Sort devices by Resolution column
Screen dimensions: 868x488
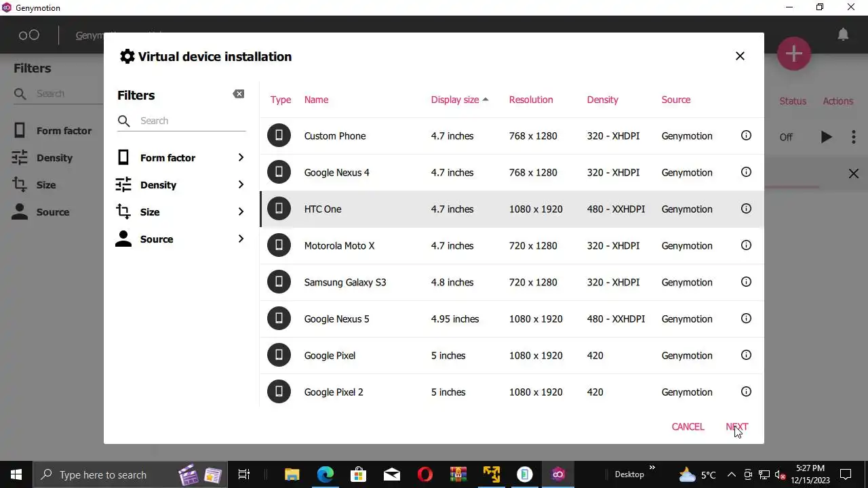pos(531,100)
